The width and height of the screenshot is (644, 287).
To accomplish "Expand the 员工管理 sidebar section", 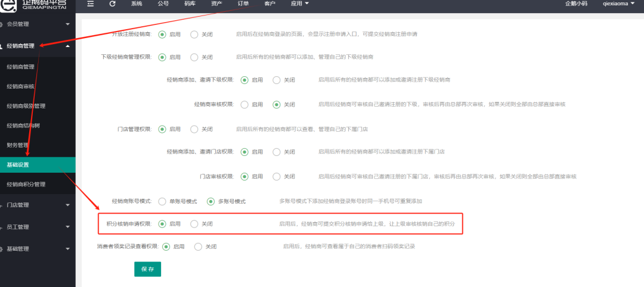I will tap(35, 227).
